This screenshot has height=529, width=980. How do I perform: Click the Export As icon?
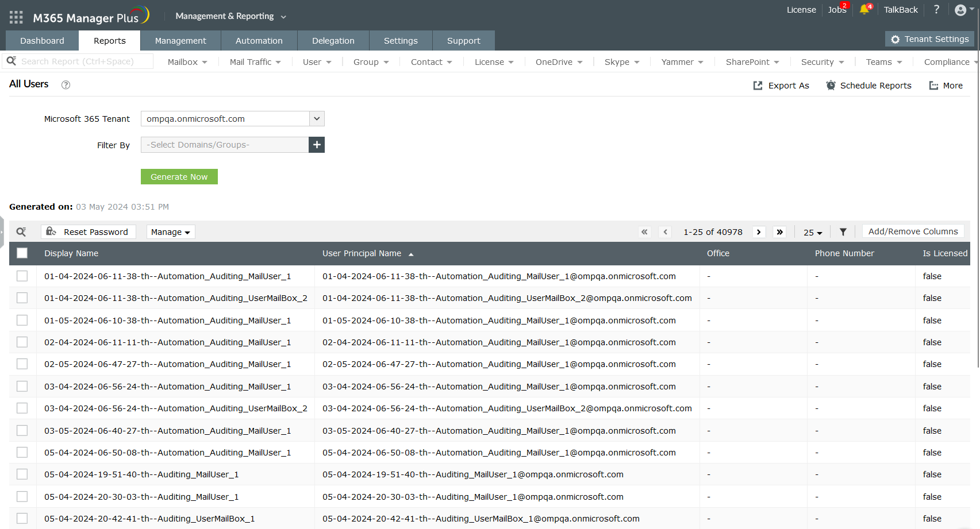click(x=758, y=86)
